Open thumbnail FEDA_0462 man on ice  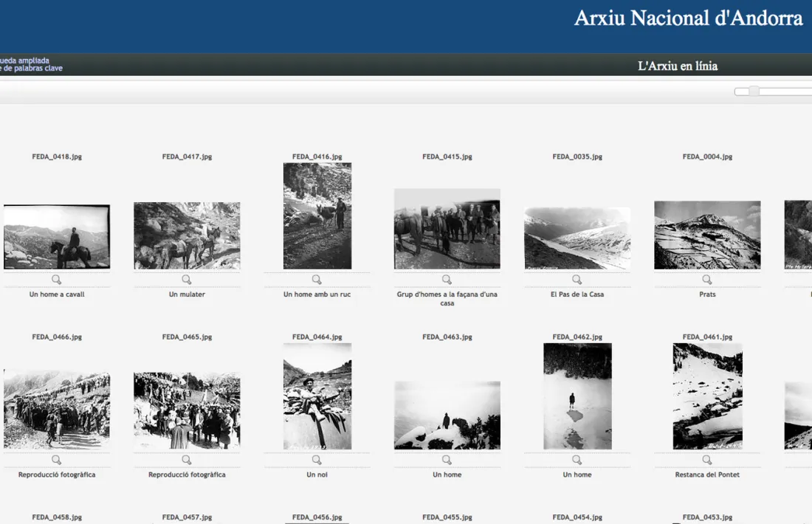[577, 396]
